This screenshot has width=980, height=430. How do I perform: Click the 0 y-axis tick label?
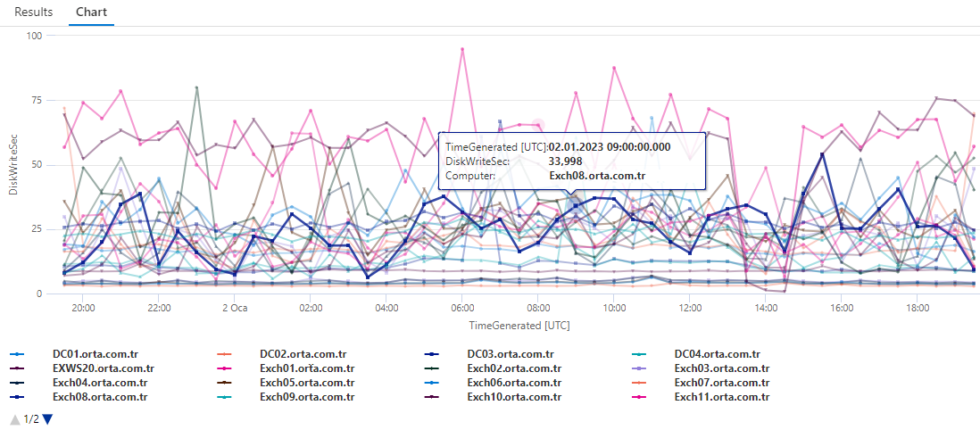(x=38, y=294)
